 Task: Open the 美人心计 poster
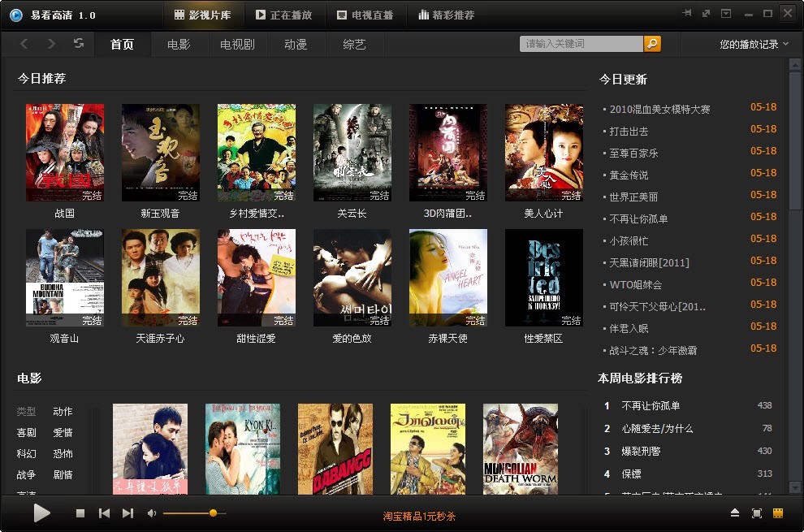[544, 153]
